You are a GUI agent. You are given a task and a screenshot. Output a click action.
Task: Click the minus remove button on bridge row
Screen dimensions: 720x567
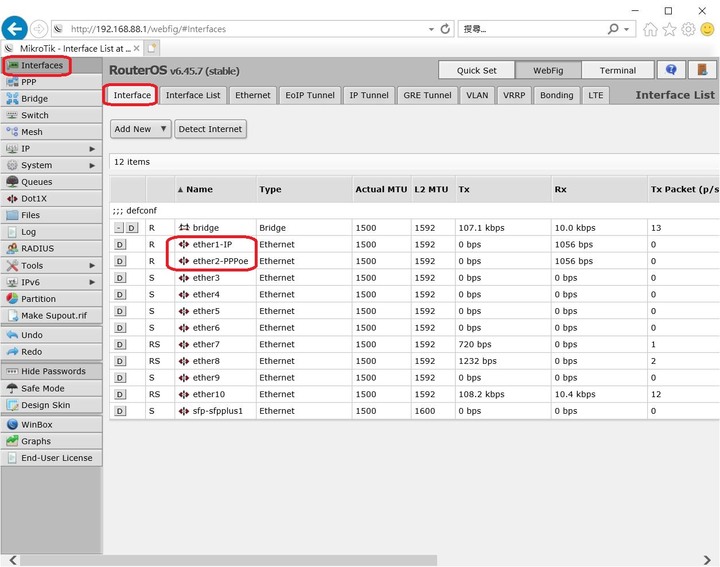pos(119,228)
